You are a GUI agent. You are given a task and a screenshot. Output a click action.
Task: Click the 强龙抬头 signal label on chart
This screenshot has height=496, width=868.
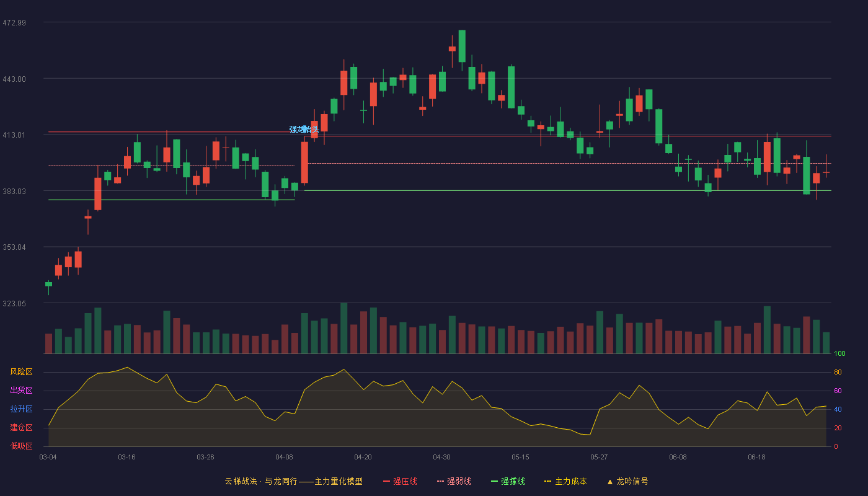[304, 129]
